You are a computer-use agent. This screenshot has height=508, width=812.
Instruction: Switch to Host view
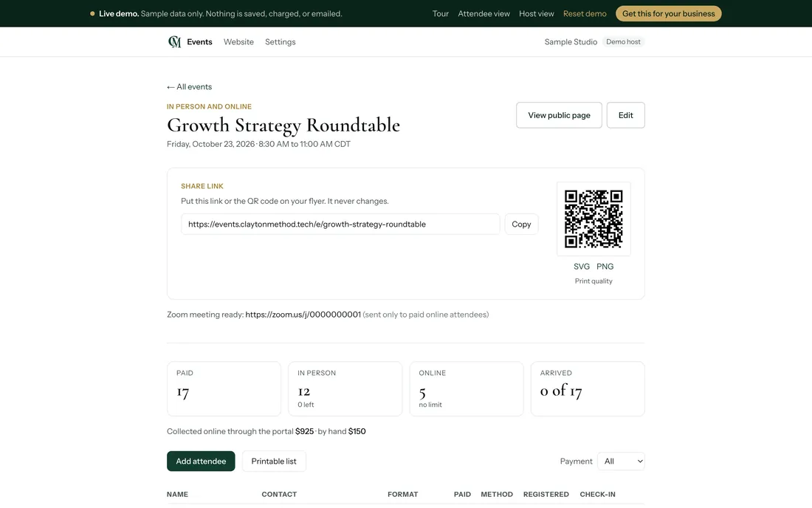pos(537,13)
